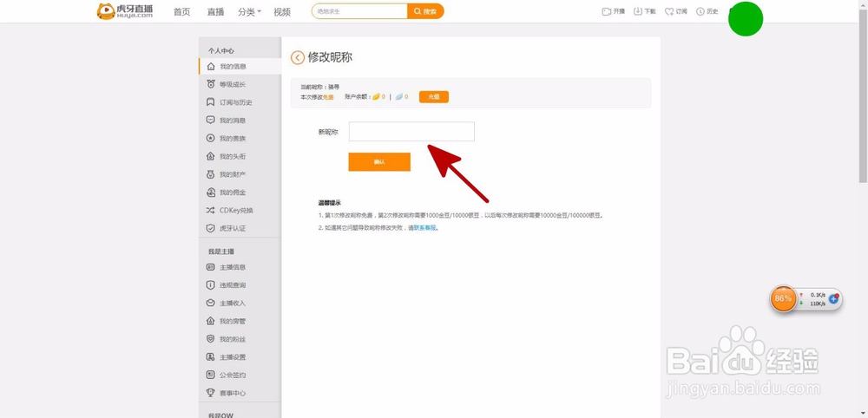Open the 直播 live tab
The width and height of the screenshot is (868, 418).
point(215,11)
